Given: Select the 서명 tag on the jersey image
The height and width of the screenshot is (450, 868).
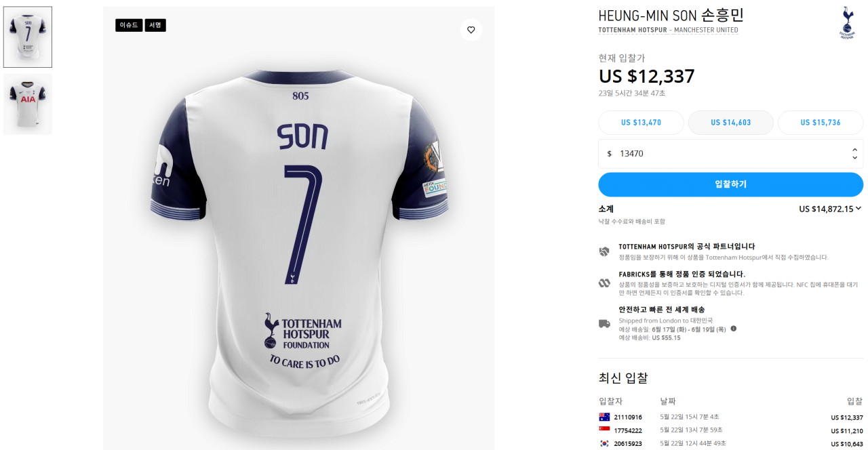Looking at the screenshot, I should 155,25.
